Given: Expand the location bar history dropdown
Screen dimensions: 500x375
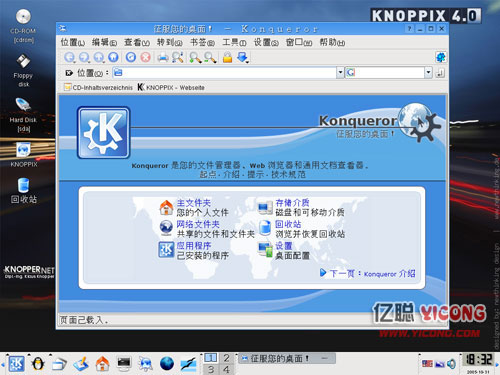Looking at the screenshot, I should [340, 72].
